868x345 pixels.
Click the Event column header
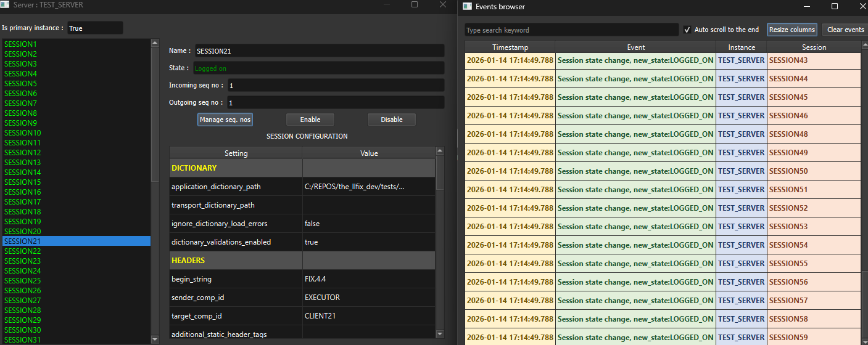(x=635, y=47)
